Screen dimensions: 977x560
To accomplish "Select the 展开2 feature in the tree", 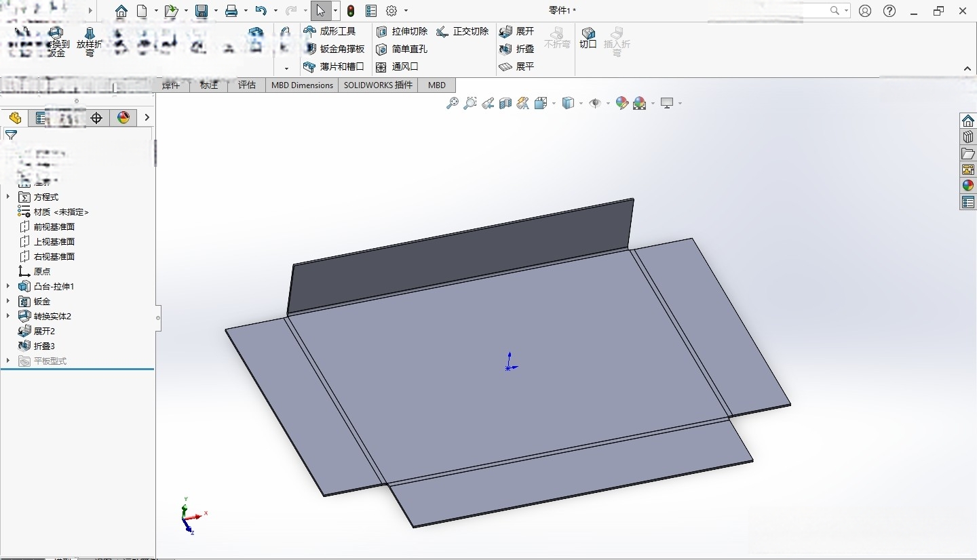I will [x=37, y=331].
